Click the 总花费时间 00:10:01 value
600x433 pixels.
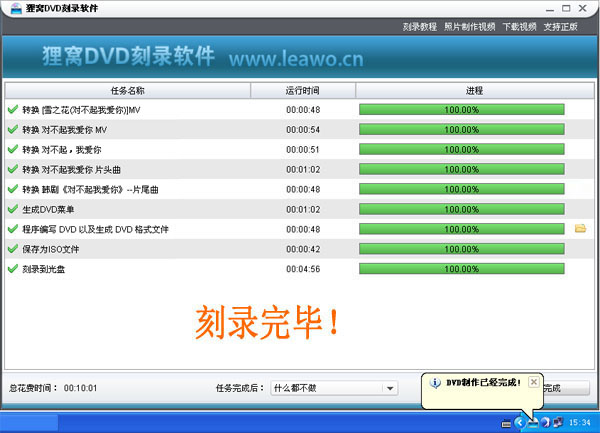80,388
